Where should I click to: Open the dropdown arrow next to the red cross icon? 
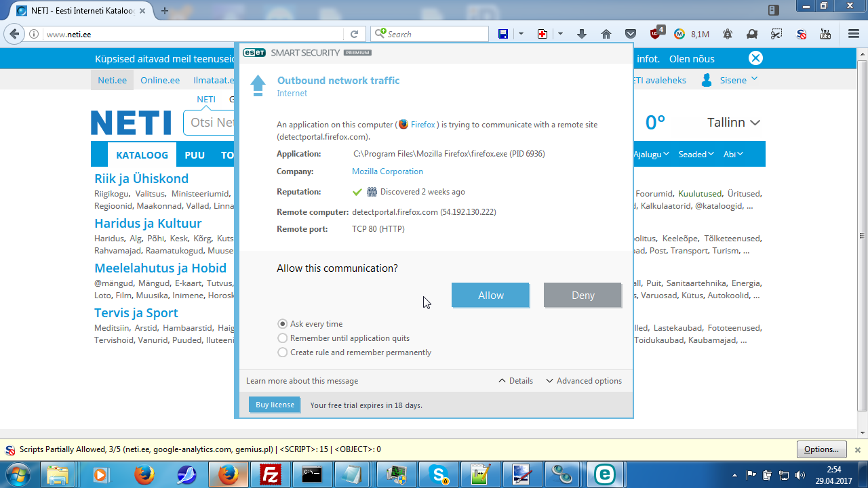[x=560, y=34]
